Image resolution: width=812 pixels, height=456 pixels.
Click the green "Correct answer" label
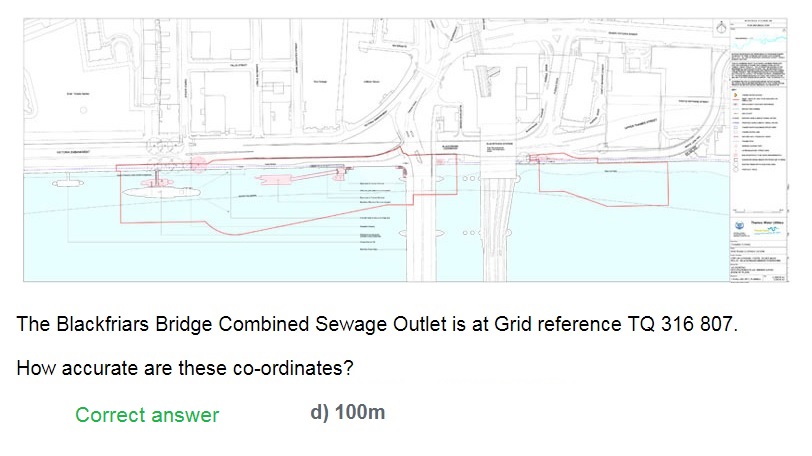pyautogui.click(x=147, y=414)
